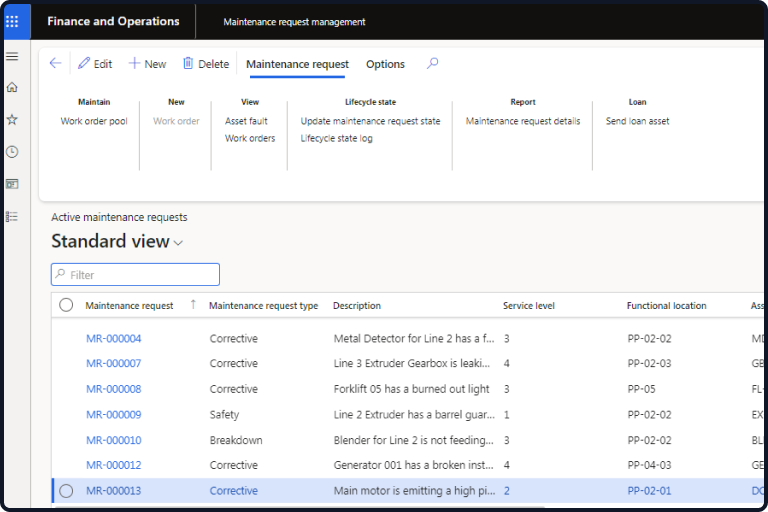Click PP-02-01 functional location link
This screenshot has width=768, height=512.
point(649,490)
